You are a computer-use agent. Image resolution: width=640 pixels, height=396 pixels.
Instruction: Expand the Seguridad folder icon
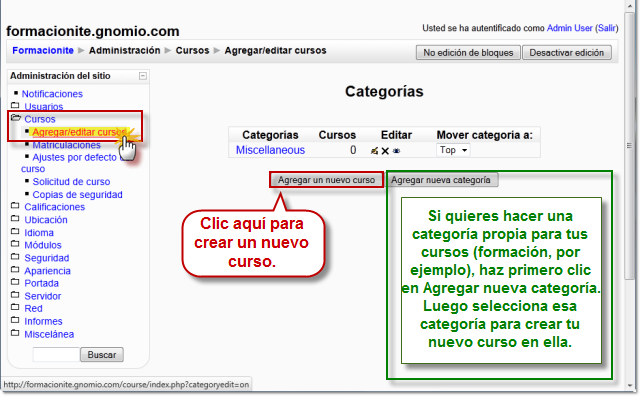pyautogui.click(x=15, y=257)
